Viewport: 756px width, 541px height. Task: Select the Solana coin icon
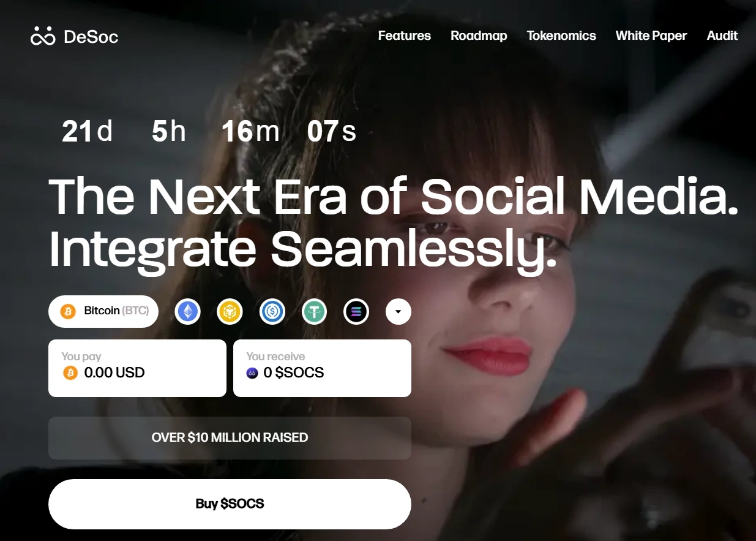tap(356, 312)
